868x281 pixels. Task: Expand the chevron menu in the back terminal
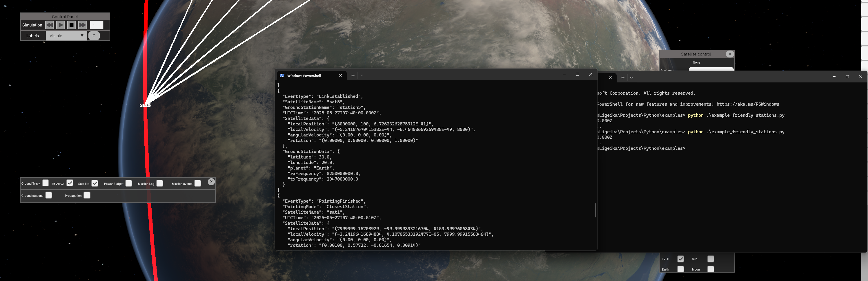click(x=631, y=78)
